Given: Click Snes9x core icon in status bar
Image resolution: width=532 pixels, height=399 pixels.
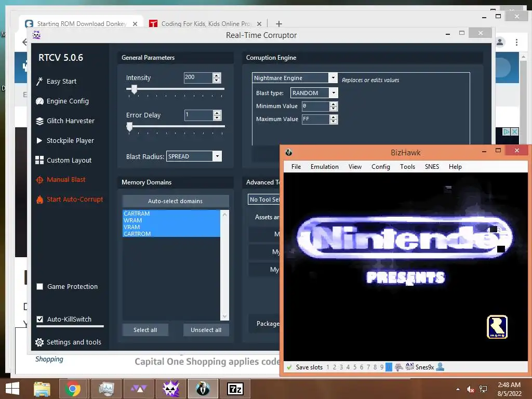Looking at the screenshot, I should coord(410,366).
